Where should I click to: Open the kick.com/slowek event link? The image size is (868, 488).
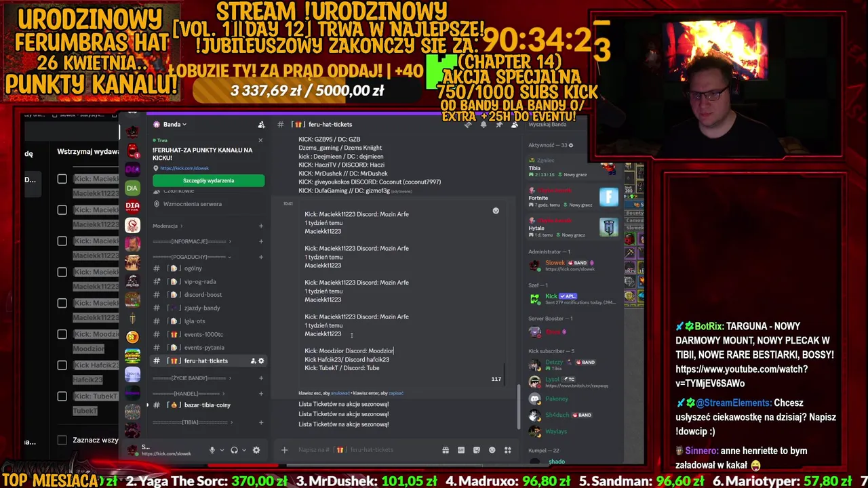coord(184,168)
